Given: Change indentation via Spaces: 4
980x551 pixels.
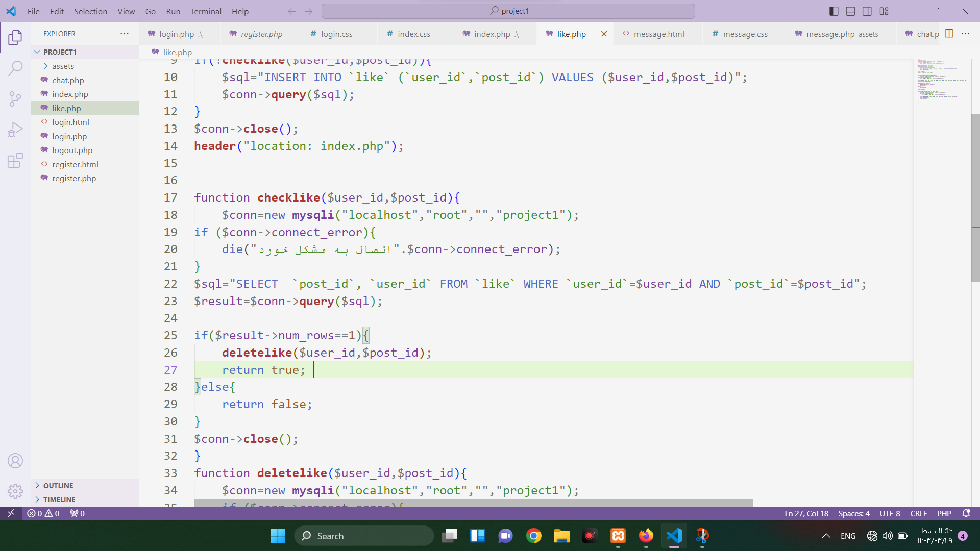Looking at the screenshot, I should 854,513.
